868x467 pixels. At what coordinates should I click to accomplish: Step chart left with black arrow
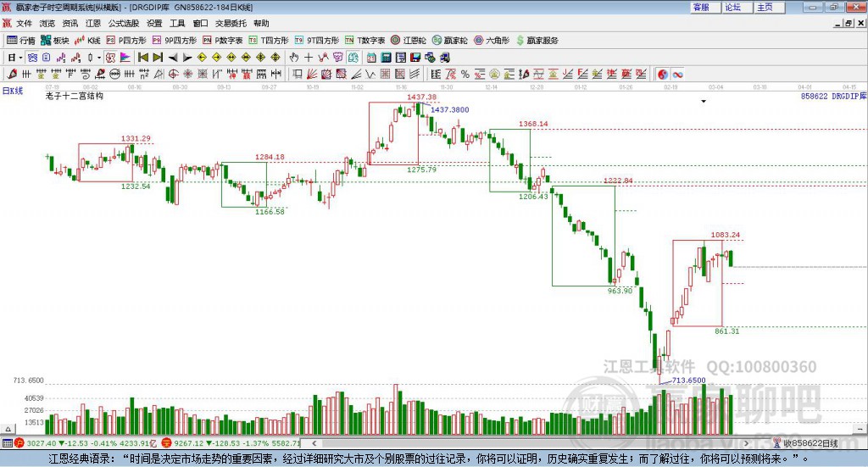pos(173,58)
